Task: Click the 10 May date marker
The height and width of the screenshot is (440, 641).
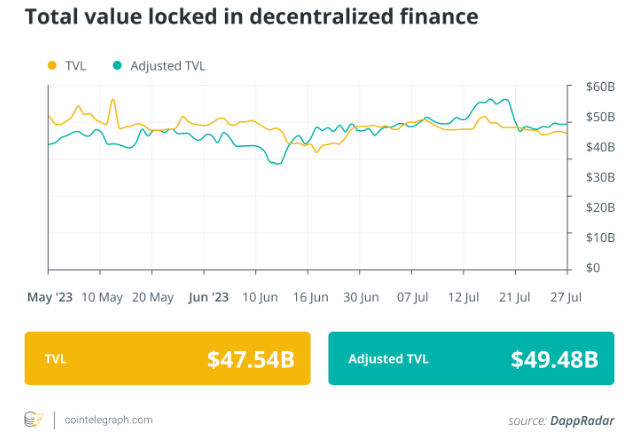Action: pyautogui.click(x=102, y=297)
